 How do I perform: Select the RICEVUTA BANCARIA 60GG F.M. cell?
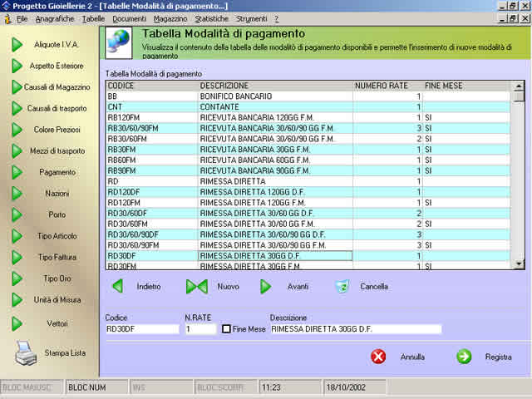(x=275, y=160)
